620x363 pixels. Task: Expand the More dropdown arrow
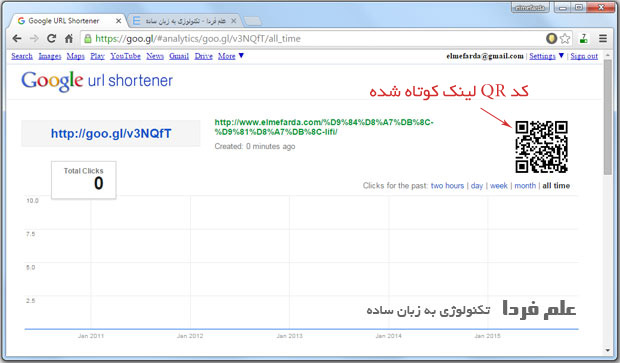pyautogui.click(x=241, y=56)
